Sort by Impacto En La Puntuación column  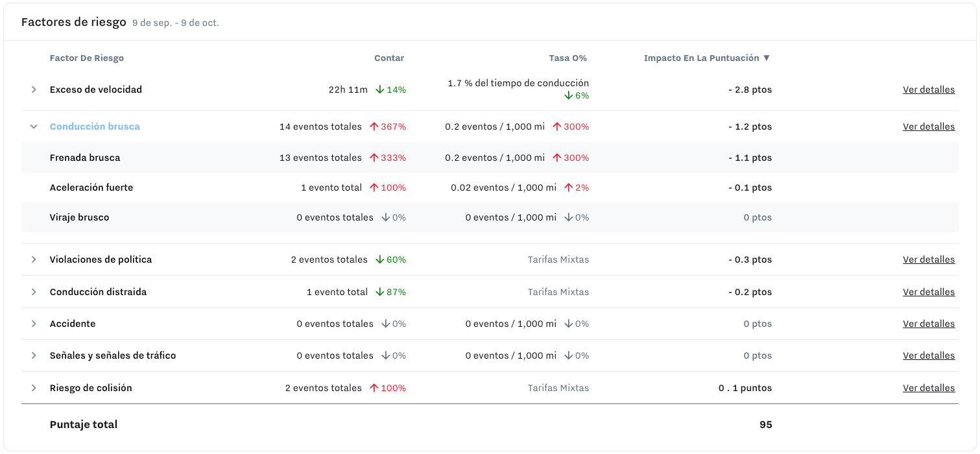(707, 58)
